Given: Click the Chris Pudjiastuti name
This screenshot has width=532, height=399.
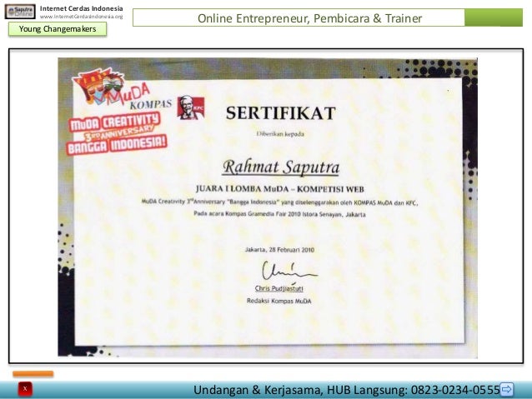Looking at the screenshot, I should click(x=279, y=288).
